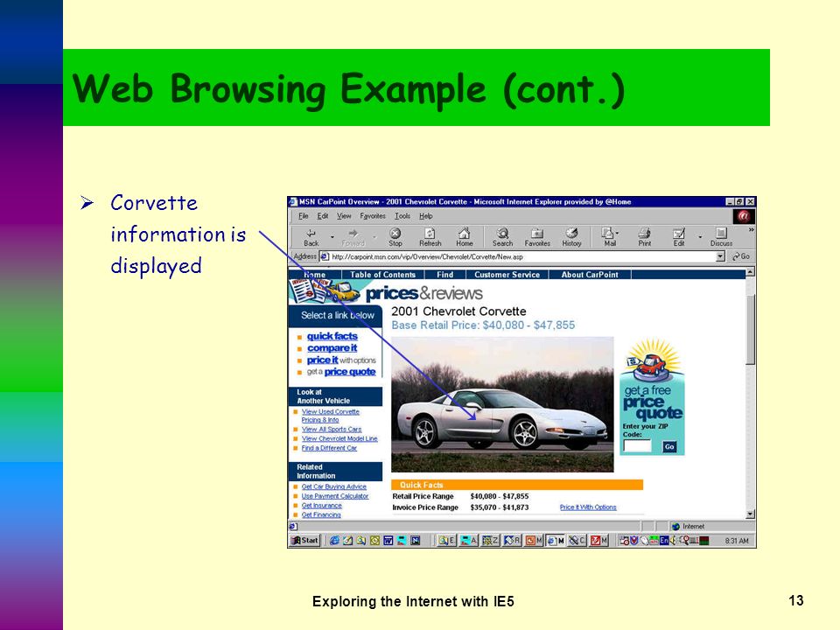
Task: Open the Help menu
Action: [x=426, y=216]
